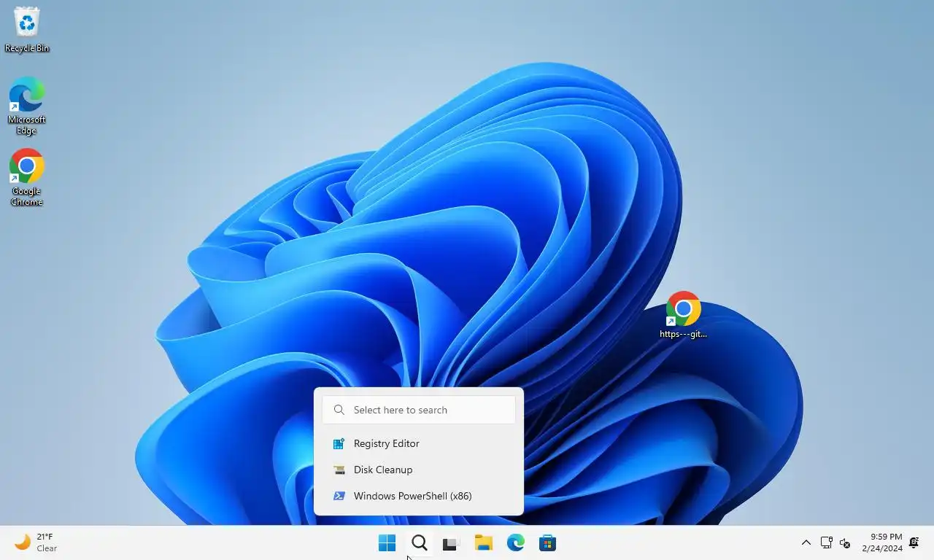Click the muted volume tray icon
Image resolution: width=934 pixels, height=560 pixels.
coord(845,542)
